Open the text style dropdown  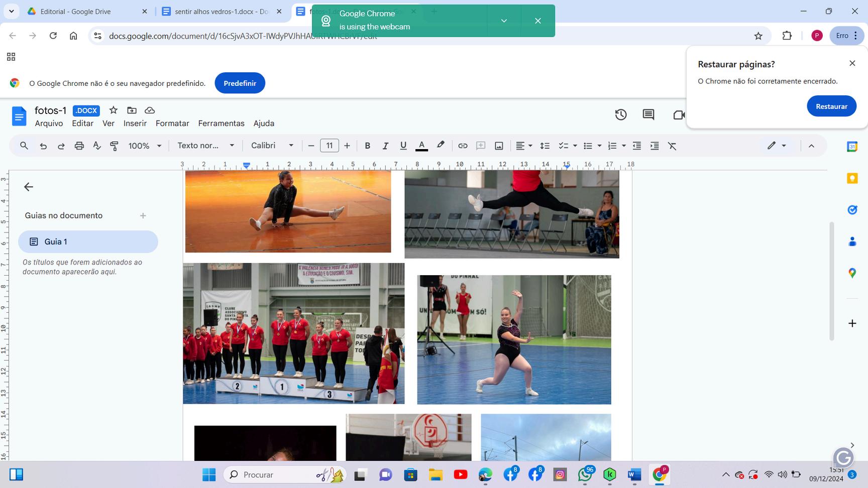205,146
